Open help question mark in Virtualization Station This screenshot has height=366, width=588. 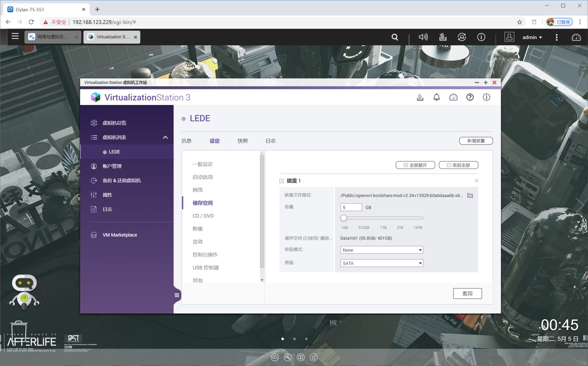pyautogui.click(x=470, y=97)
